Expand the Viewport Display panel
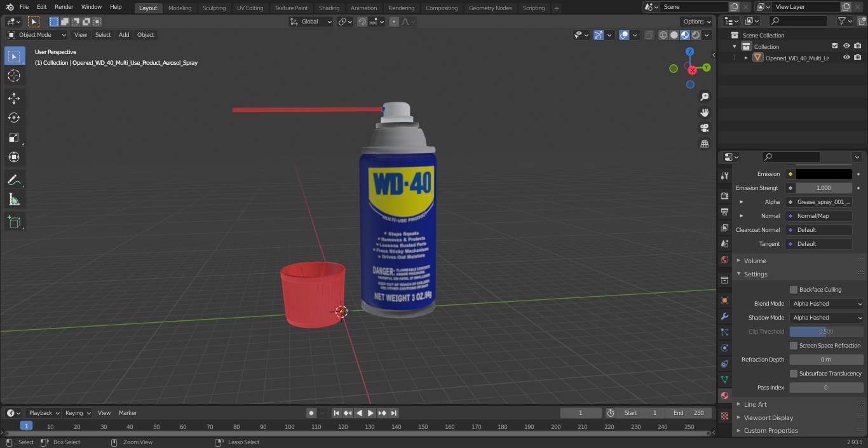 click(x=768, y=418)
